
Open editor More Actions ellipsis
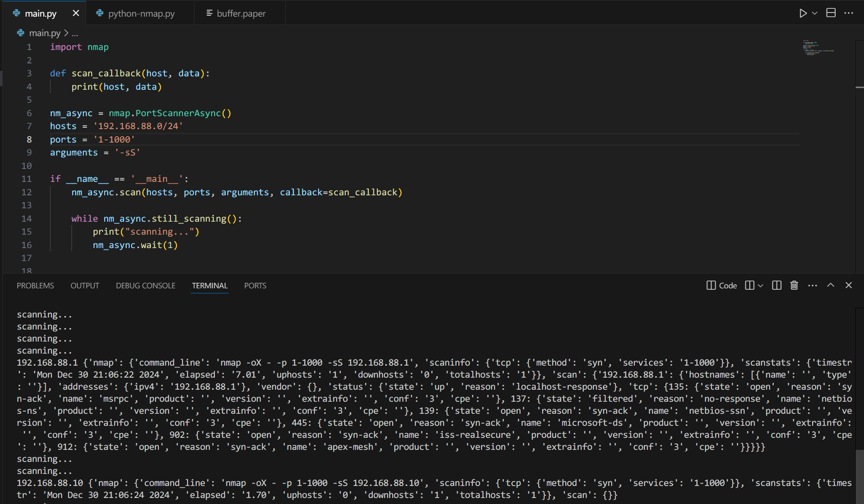coord(849,13)
